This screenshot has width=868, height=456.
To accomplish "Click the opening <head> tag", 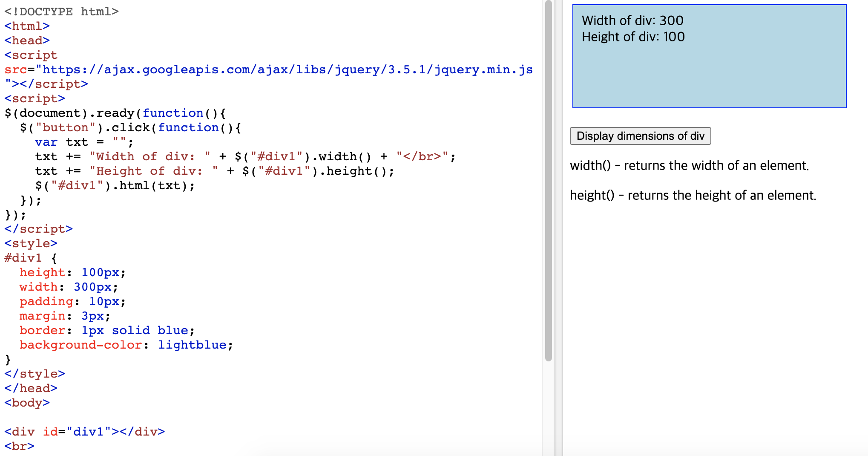I will [x=27, y=40].
